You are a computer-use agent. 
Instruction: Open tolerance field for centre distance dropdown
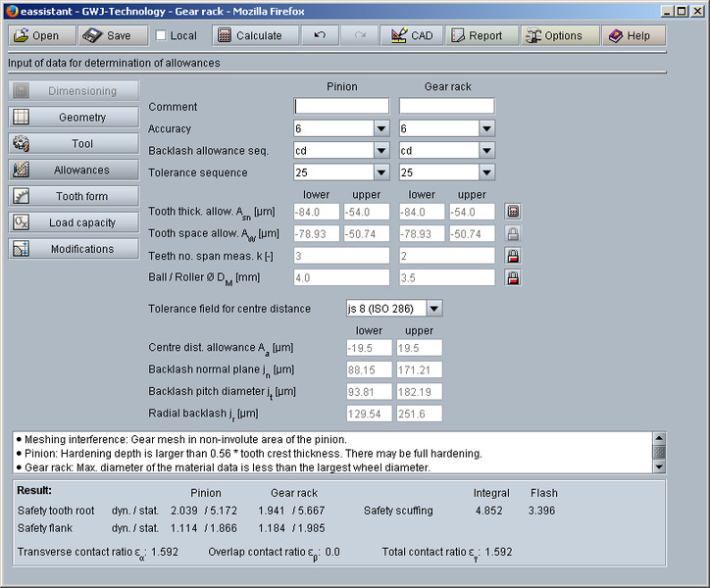point(434,309)
